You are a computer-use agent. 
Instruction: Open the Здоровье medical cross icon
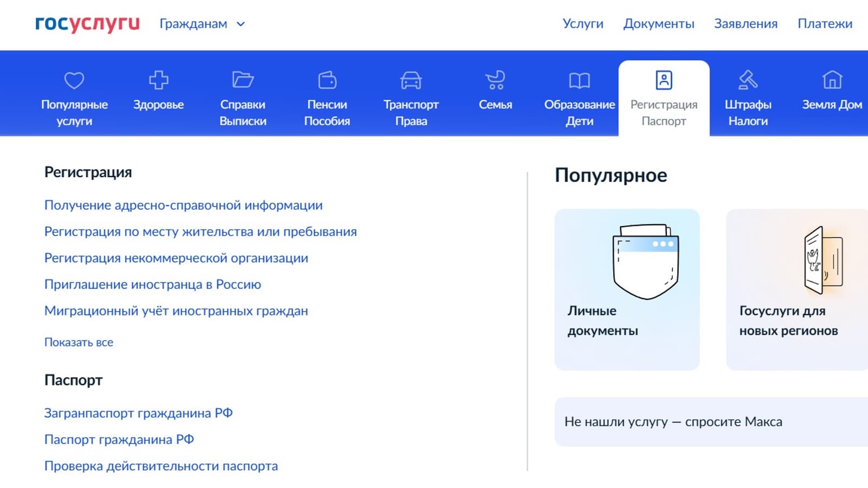point(158,80)
